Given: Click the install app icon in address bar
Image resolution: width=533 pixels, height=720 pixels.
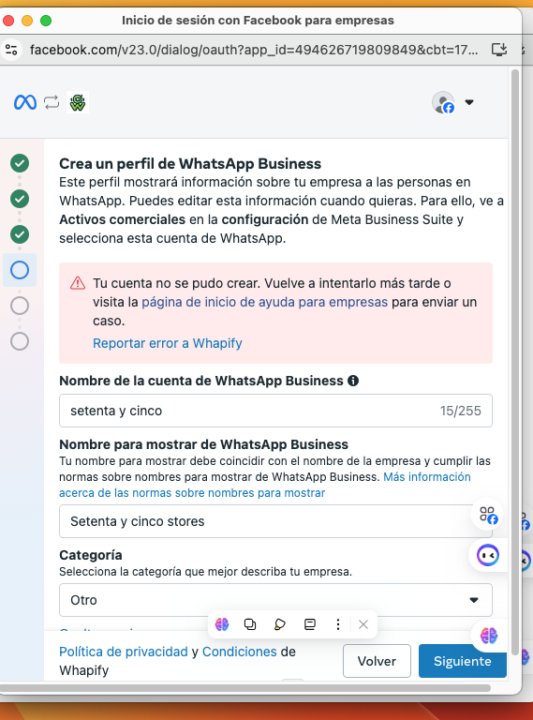Looking at the screenshot, I should [x=499, y=49].
